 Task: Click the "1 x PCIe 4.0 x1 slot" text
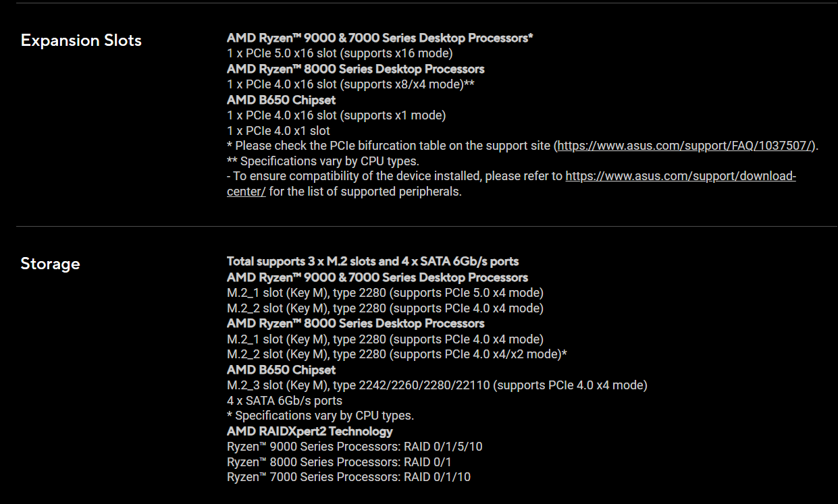point(278,131)
